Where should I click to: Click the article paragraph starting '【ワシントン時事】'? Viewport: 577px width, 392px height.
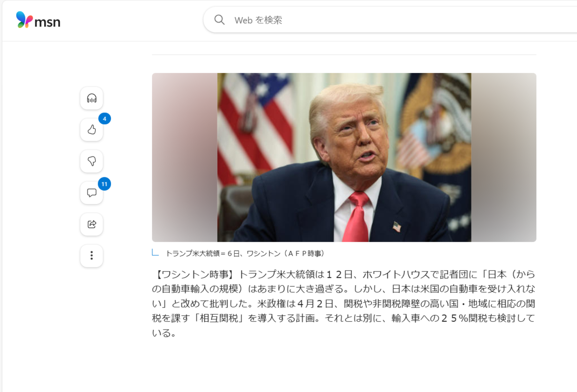[x=343, y=304]
